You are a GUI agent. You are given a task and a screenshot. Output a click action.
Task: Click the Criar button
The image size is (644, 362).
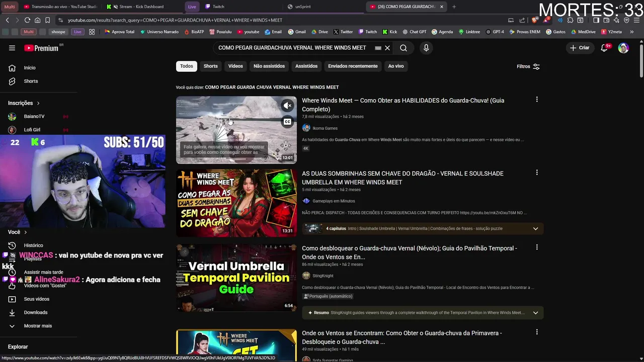coord(580,48)
